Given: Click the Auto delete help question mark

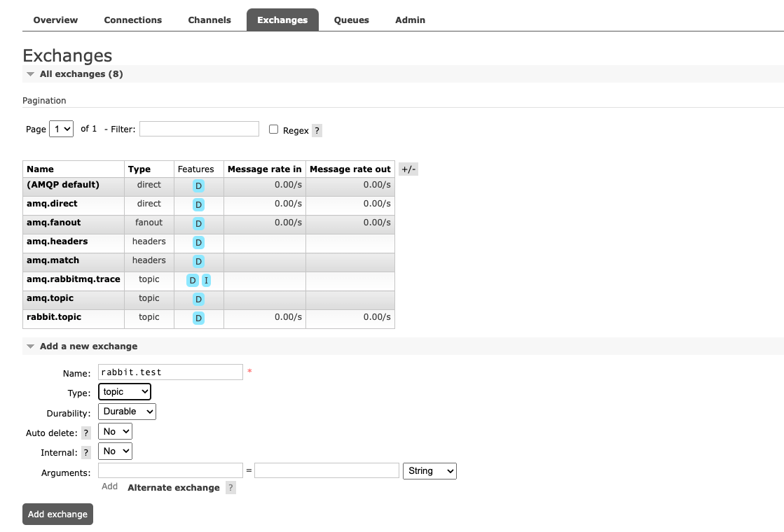Looking at the screenshot, I should pos(86,433).
